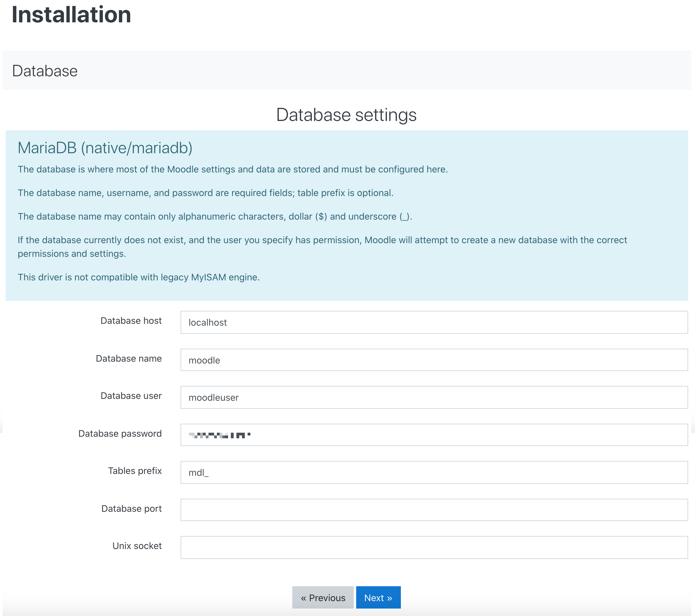
Task: Click the Database host label
Action: pos(131,321)
